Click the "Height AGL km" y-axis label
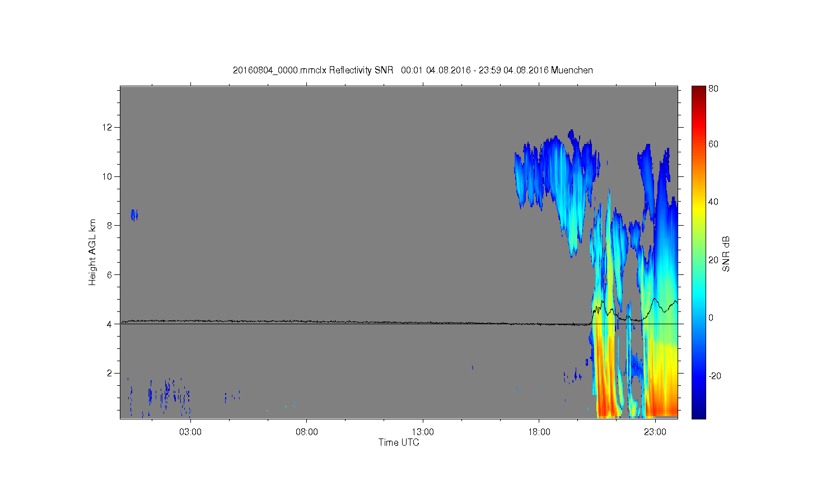The height and width of the screenshot is (504, 840). click(92, 252)
